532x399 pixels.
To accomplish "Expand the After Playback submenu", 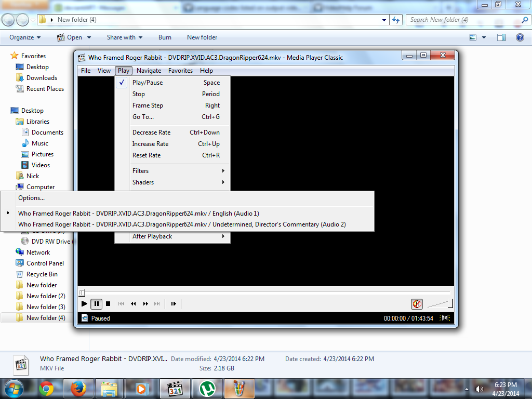I will pyautogui.click(x=173, y=236).
